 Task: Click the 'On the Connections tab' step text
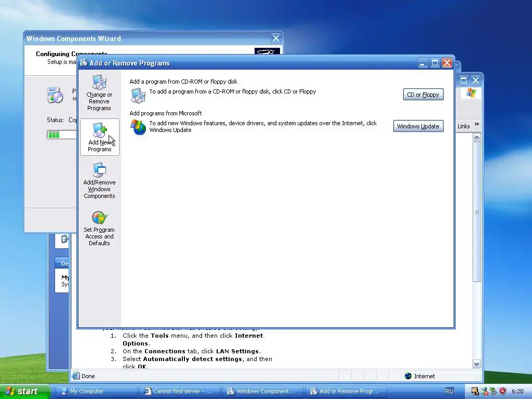coord(192,351)
